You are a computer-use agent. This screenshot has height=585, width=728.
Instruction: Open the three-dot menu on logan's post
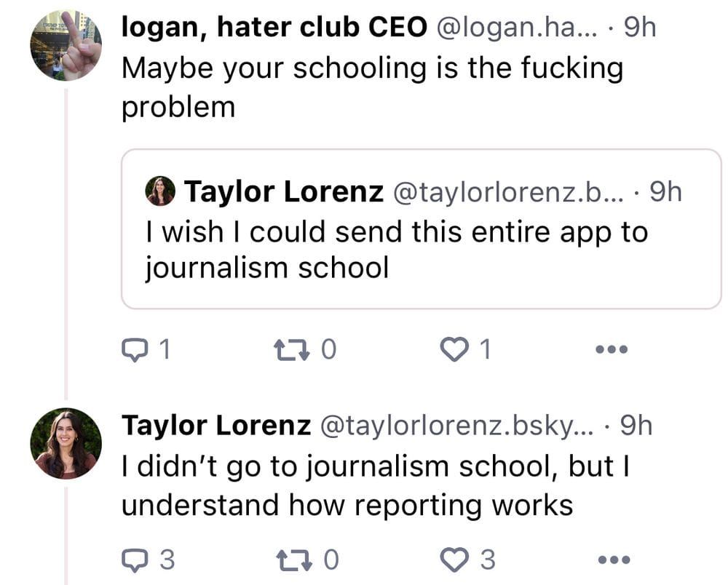tap(612, 349)
